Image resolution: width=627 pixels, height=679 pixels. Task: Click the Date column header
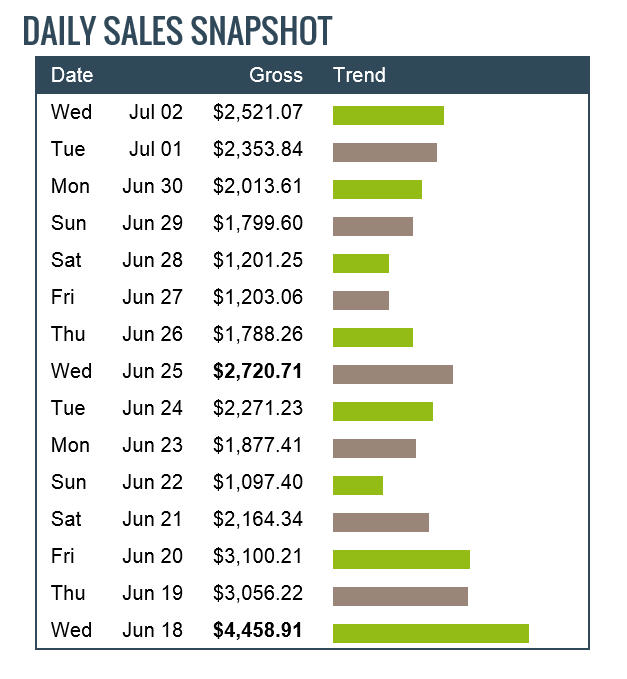[x=72, y=75]
